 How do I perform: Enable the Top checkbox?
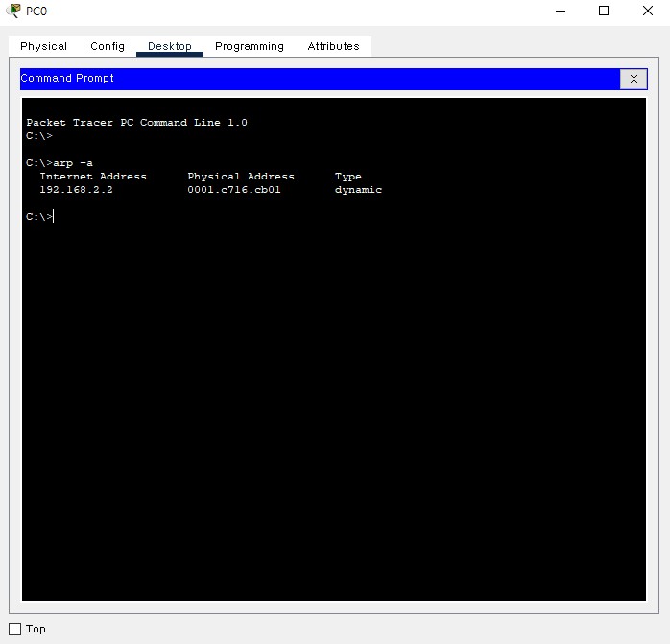pyautogui.click(x=15, y=629)
